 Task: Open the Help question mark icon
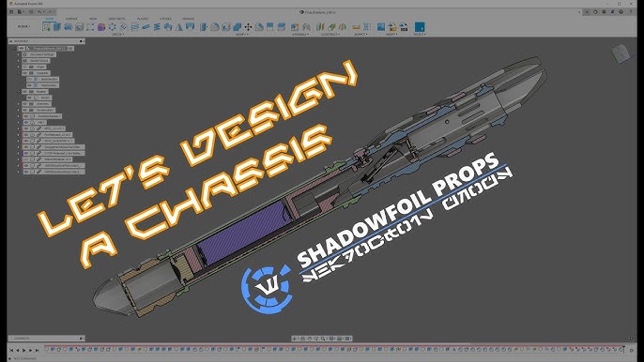621,12
